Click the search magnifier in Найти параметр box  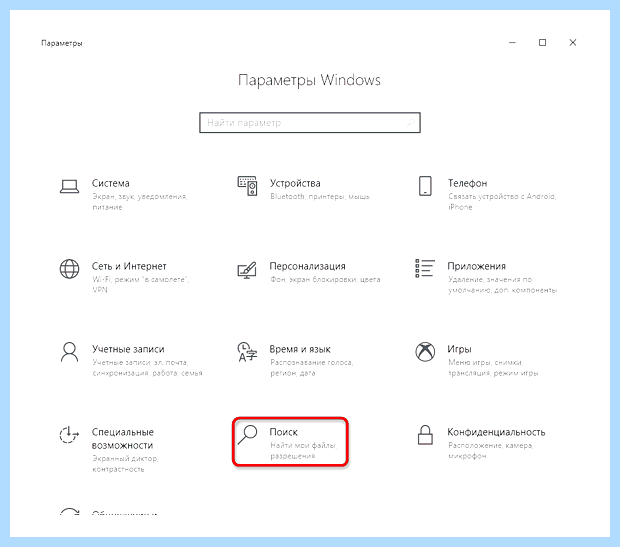click(411, 123)
